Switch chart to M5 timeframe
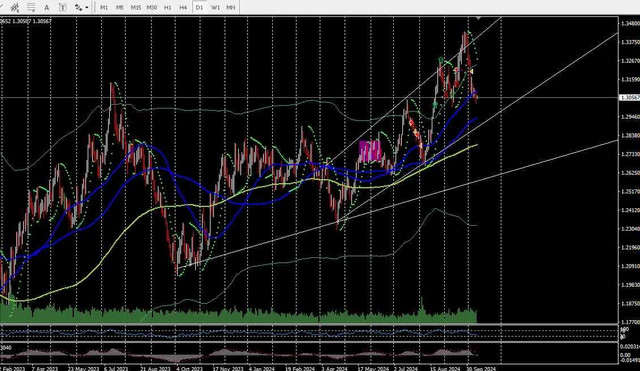Screen dimensions: 640x371 point(120,7)
